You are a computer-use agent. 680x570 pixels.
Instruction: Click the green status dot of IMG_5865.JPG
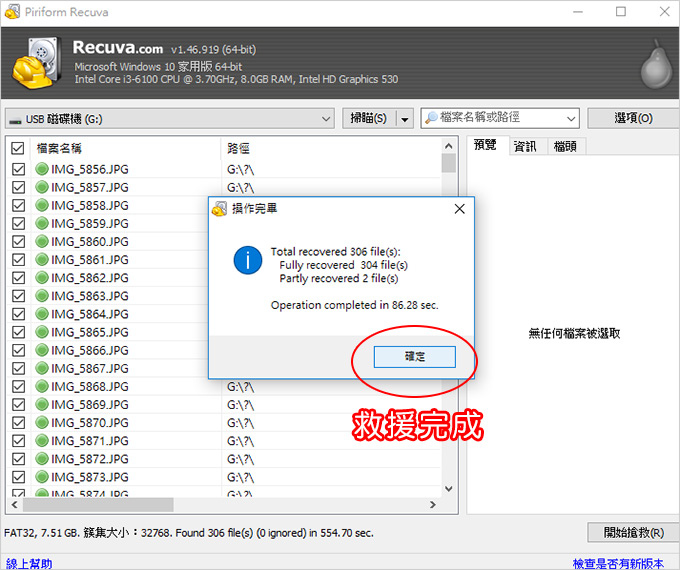(42, 332)
